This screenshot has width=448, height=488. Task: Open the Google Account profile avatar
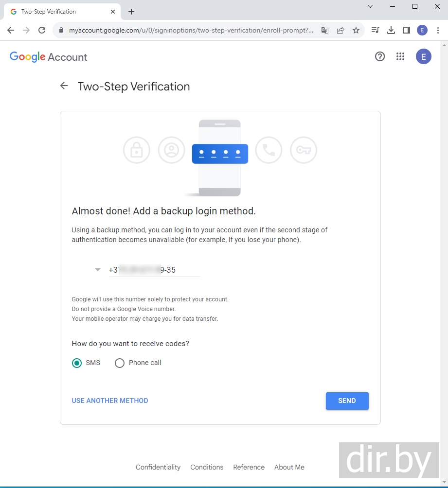tap(423, 57)
